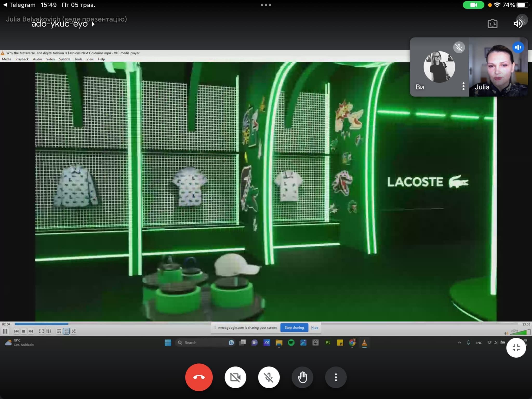The image size is (532, 399).
Task: Stop VLC playback with the stop button
Action: coord(24,331)
